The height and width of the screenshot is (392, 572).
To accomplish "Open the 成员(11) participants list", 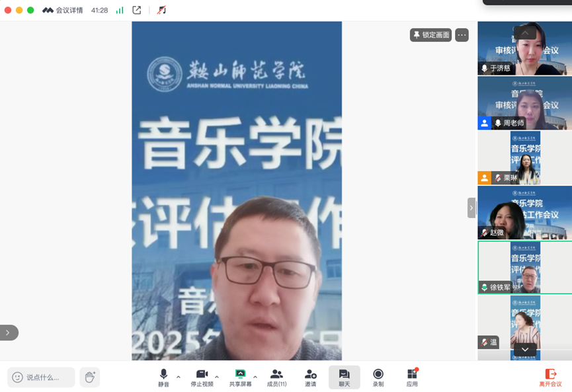I will [276, 377].
